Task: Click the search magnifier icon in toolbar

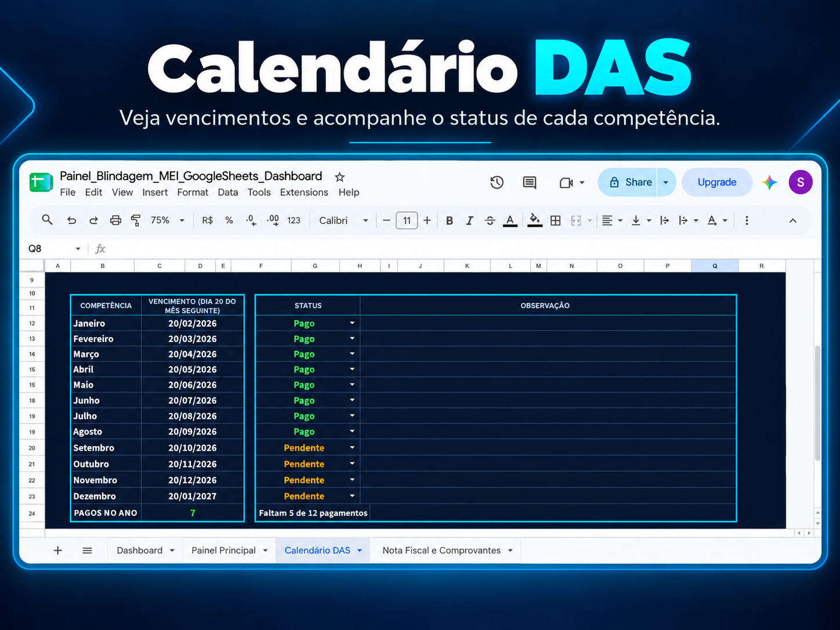Action: tap(47, 220)
